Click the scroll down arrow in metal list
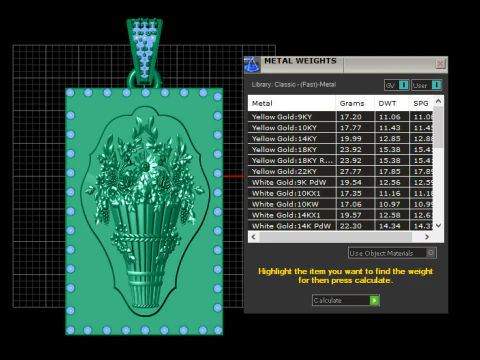The width and height of the screenshot is (480, 360). tap(438, 226)
